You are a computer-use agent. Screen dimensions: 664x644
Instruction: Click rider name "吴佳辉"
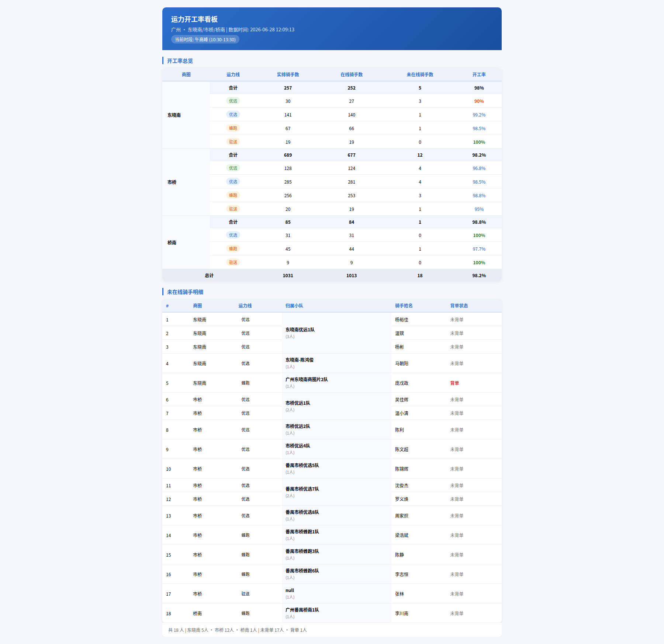pyautogui.click(x=402, y=400)
